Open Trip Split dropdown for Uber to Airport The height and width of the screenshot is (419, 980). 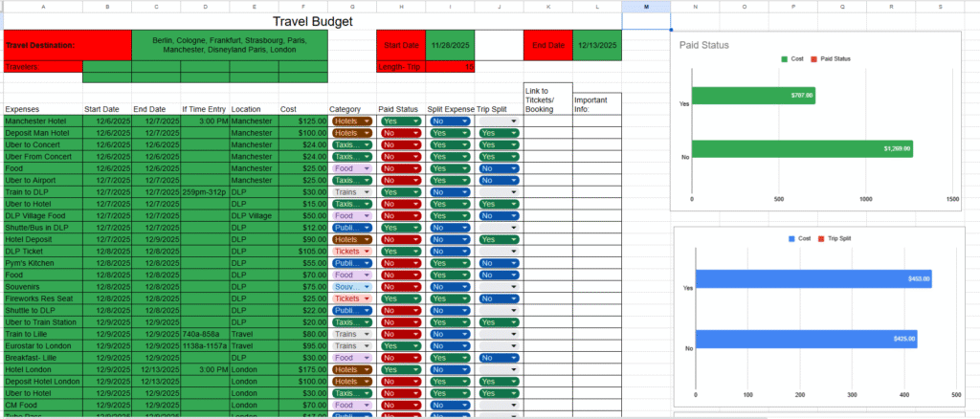[x=500, y=180]
